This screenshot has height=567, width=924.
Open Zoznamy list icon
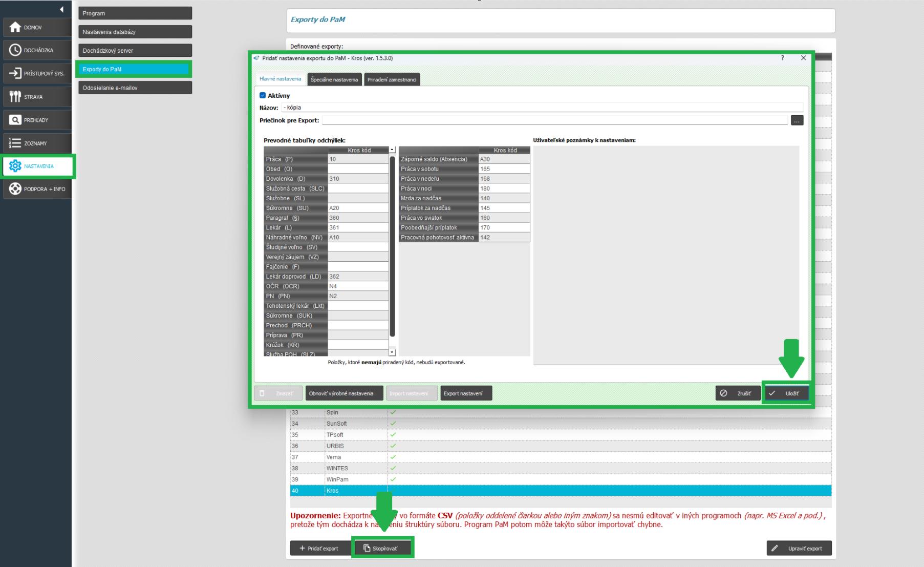point(15,143)
